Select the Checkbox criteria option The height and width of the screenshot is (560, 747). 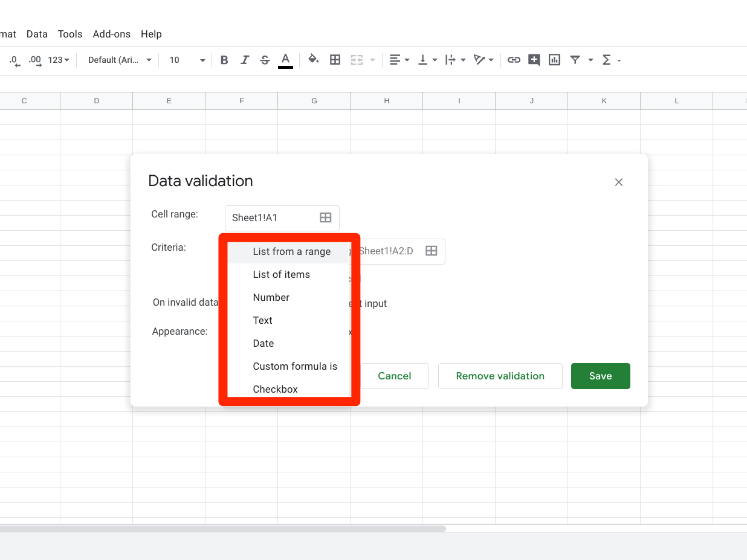[289, 388]
